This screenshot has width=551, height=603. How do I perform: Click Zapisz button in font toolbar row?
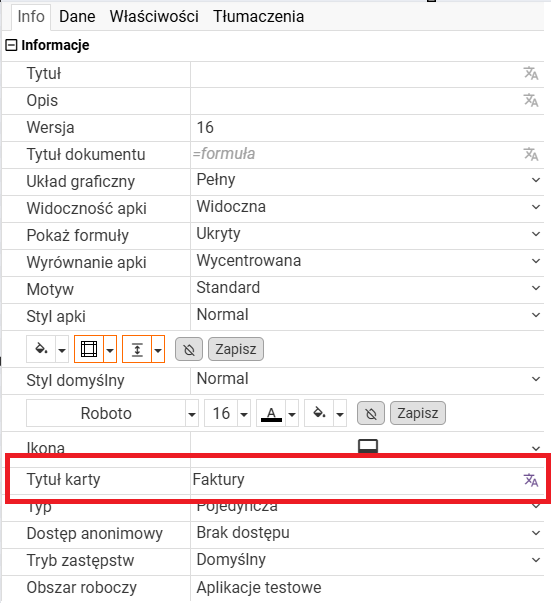[418, 413]
